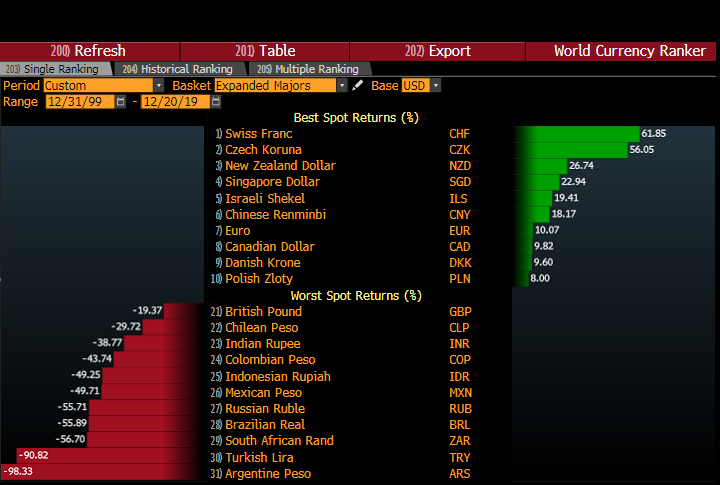Click the 202) Export button
This screenshot has height=485, width=720.
pyautogui.click(x=437, y=51)
